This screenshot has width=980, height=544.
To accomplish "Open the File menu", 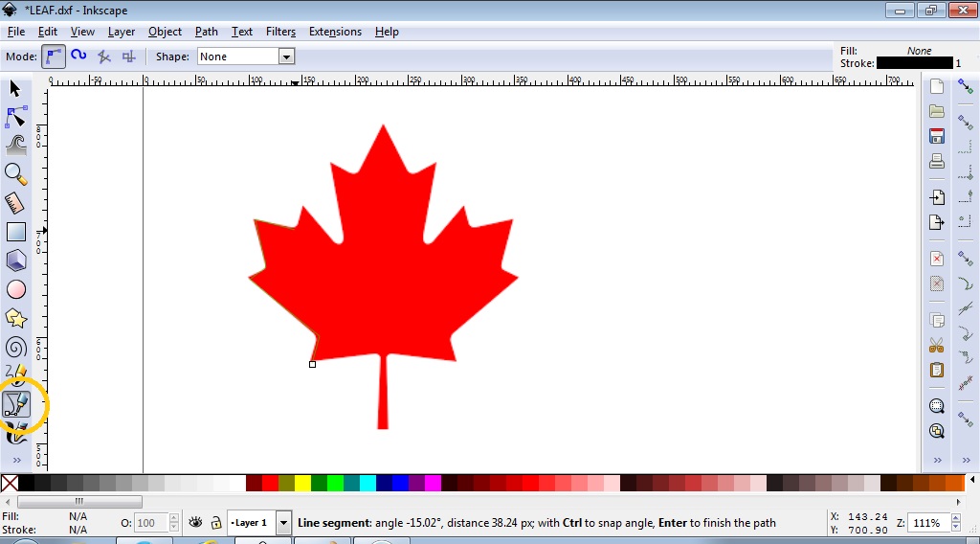I will tap(16, 32).
